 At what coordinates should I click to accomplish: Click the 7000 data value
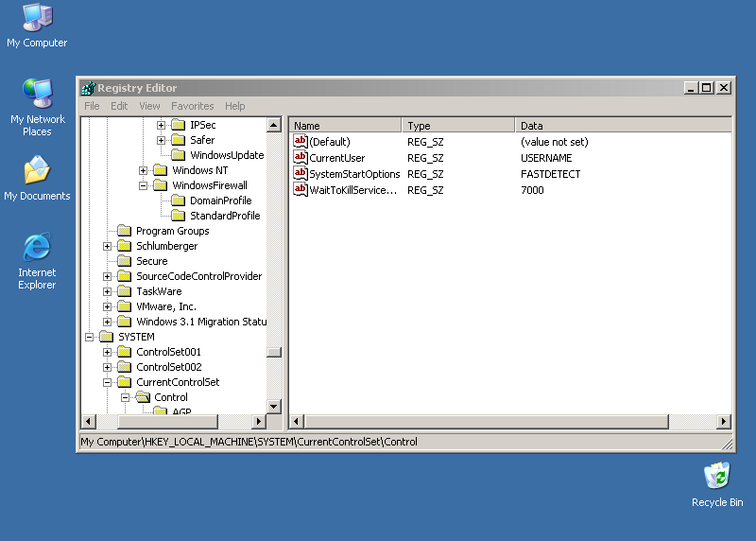coord(532,190)
